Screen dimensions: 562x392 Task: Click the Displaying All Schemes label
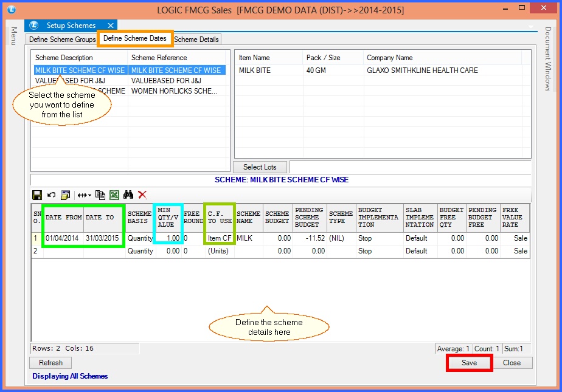coord(70,376)
